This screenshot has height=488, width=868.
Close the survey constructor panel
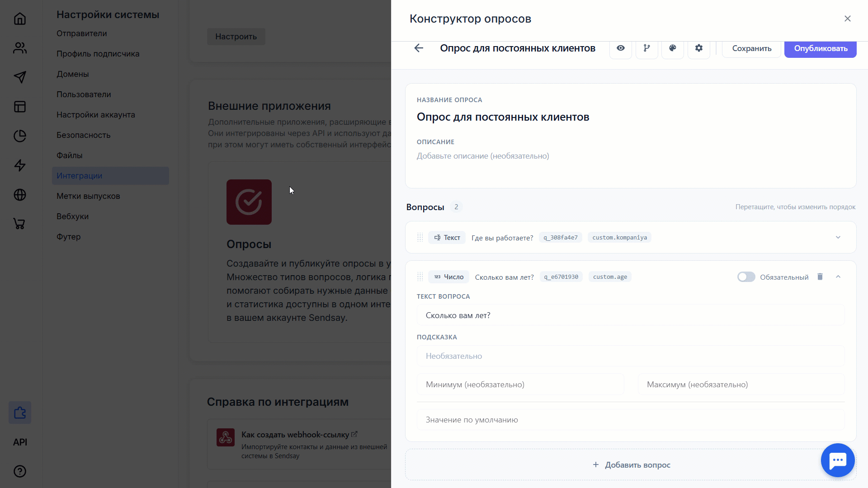tap(848, 19)
